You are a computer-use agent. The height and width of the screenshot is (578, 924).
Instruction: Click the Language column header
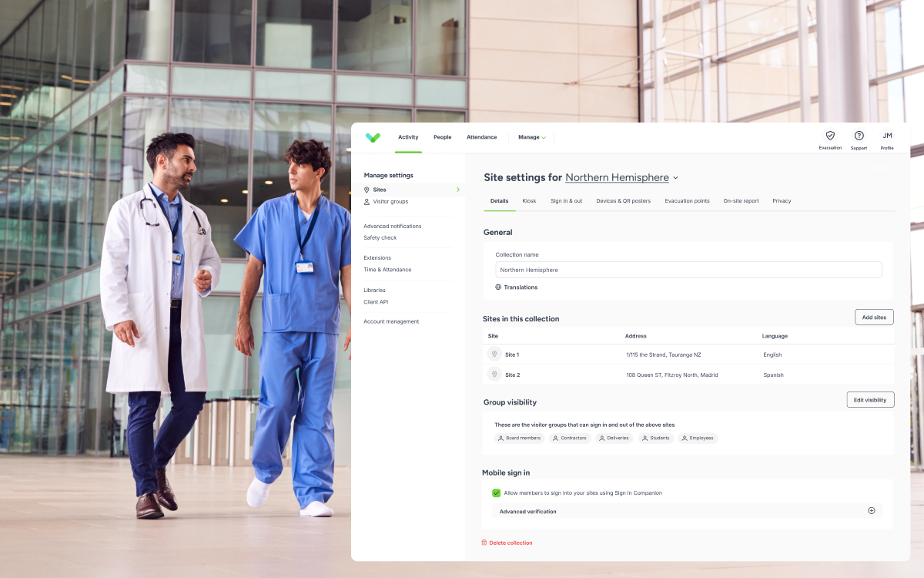[775, 336]
